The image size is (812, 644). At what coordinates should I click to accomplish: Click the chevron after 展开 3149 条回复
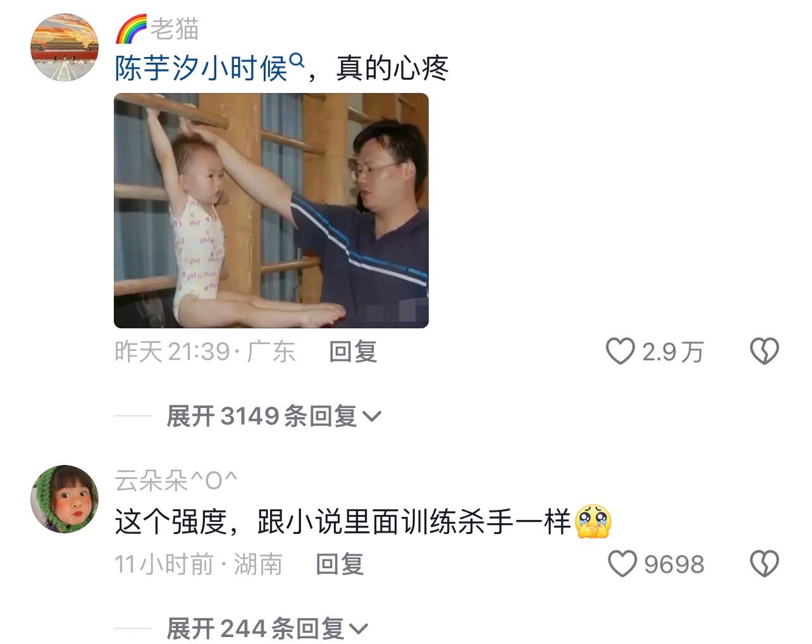click(x=371, y=417)
